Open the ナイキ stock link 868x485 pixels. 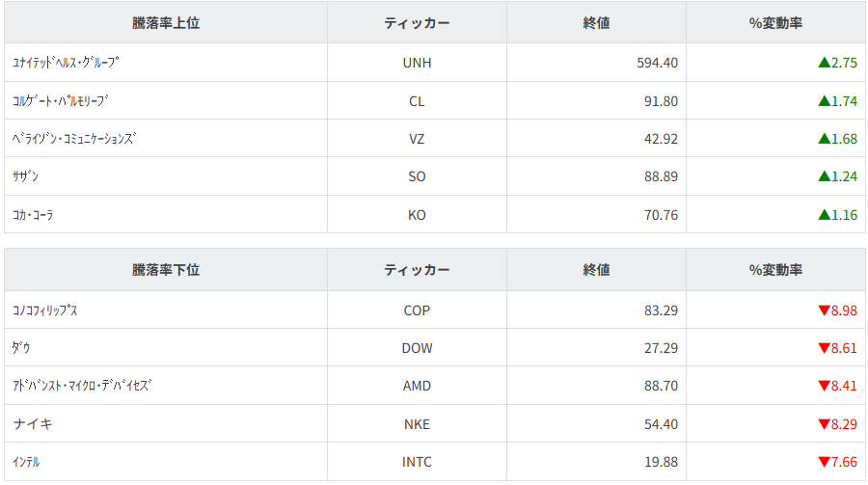pyautogui.click(x=33, y=424)
